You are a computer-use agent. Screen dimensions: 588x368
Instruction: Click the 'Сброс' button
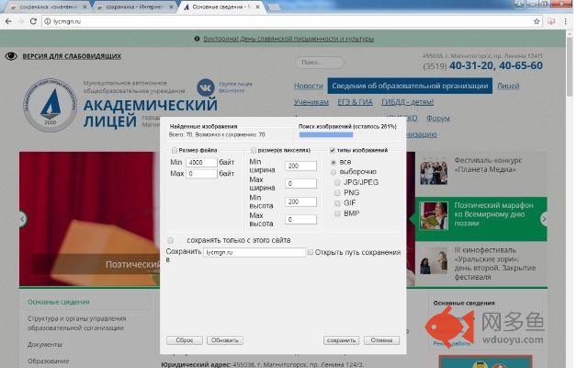185,340
